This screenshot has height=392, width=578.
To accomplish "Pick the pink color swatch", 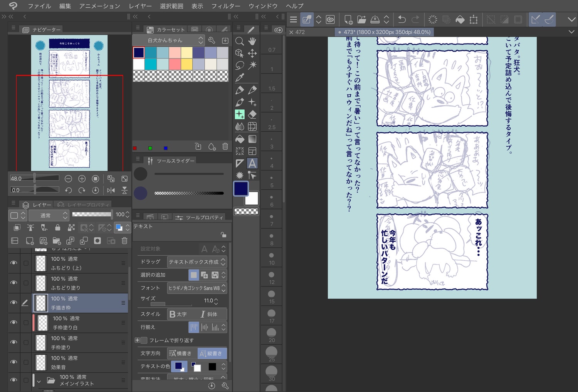I will tap(175, 64).
